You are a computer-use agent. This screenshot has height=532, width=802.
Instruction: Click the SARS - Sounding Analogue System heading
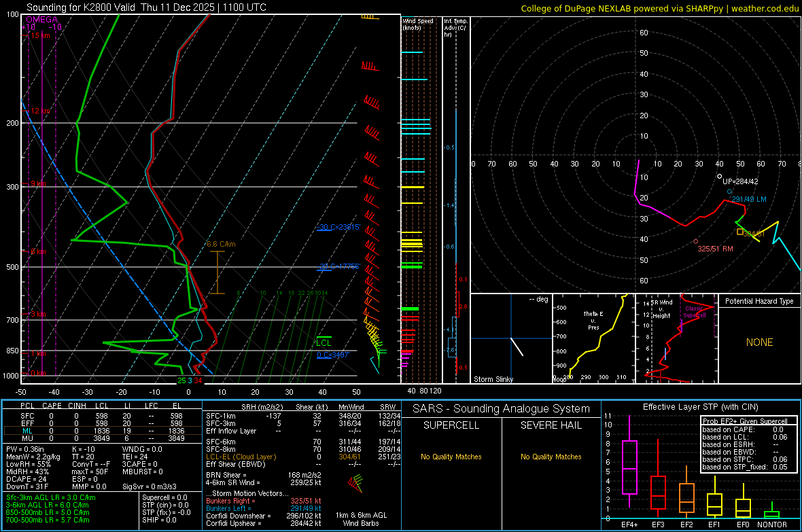click(502, 409)
